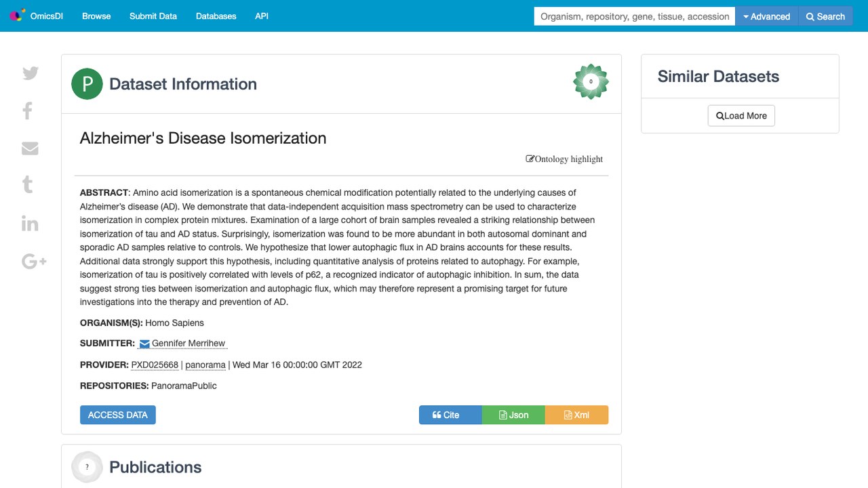868x488 pixels.
Task: Focus the organism/repository search field
Action: pos(635,16)
